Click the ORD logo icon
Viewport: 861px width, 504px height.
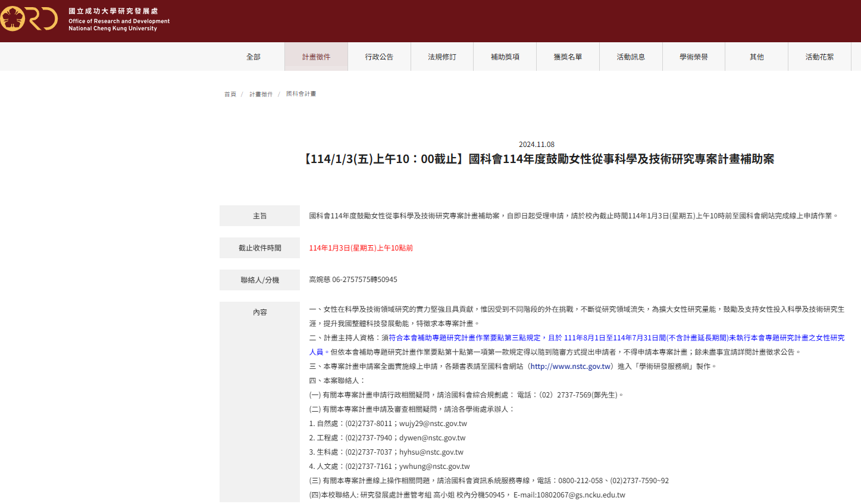click(x=29, y=19)
